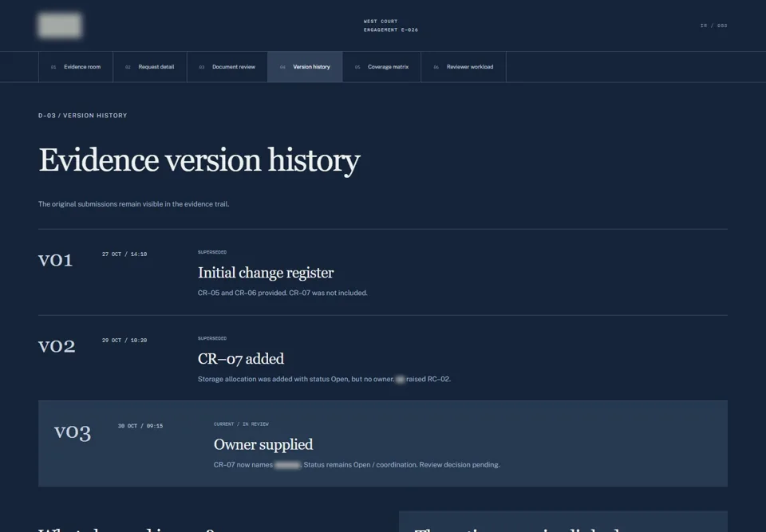Image resolution: width=766 pixels, height=532 pixels.
Task: Click 'CR-07 now names' description text
Action: pos(357,465)
